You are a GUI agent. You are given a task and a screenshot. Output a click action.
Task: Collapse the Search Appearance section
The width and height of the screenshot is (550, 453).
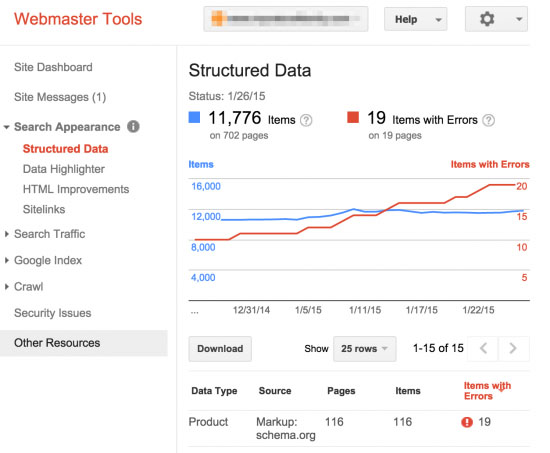point(6,127)
